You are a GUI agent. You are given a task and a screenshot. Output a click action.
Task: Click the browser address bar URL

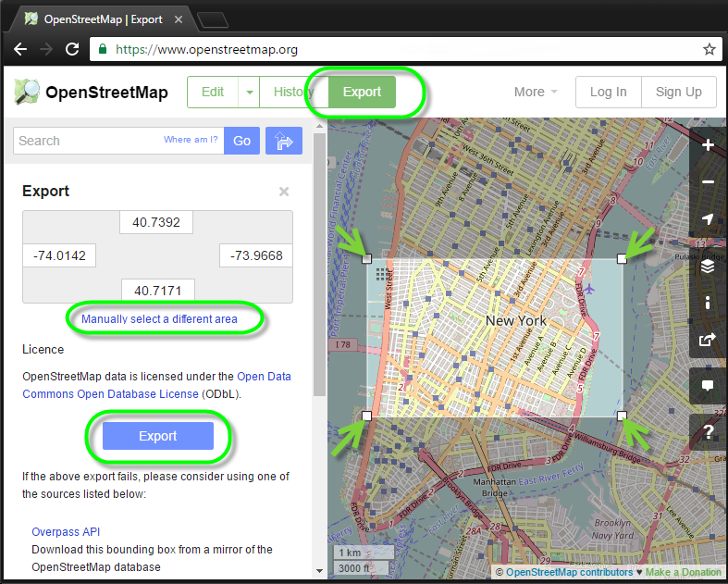[206, 49]
